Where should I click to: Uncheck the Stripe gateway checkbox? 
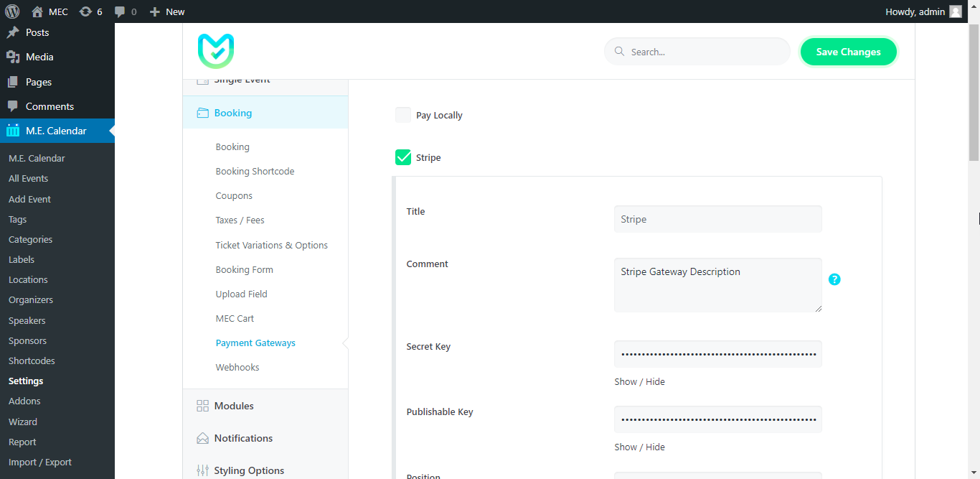pos(403,157)
